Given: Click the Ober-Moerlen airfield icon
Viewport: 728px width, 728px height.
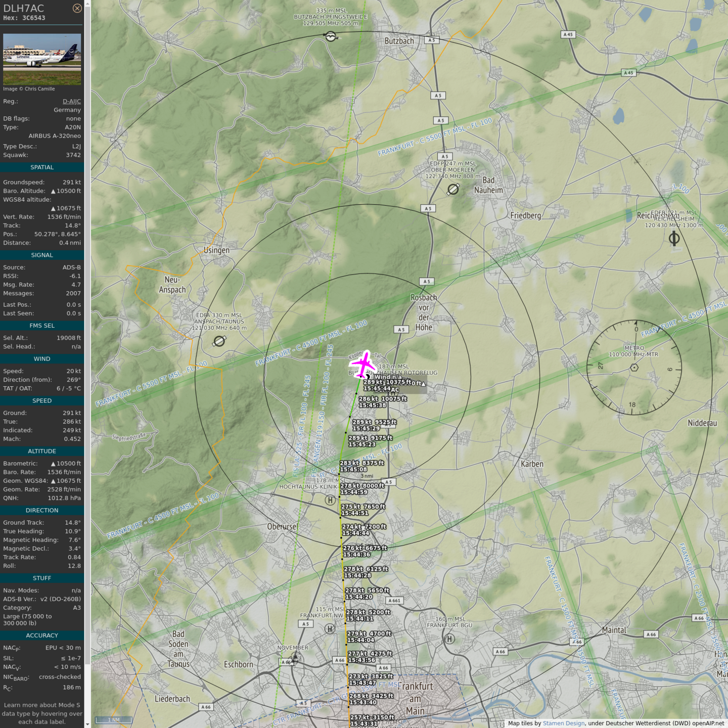Looking at the screenshot, I should click(x=453, y=189).
